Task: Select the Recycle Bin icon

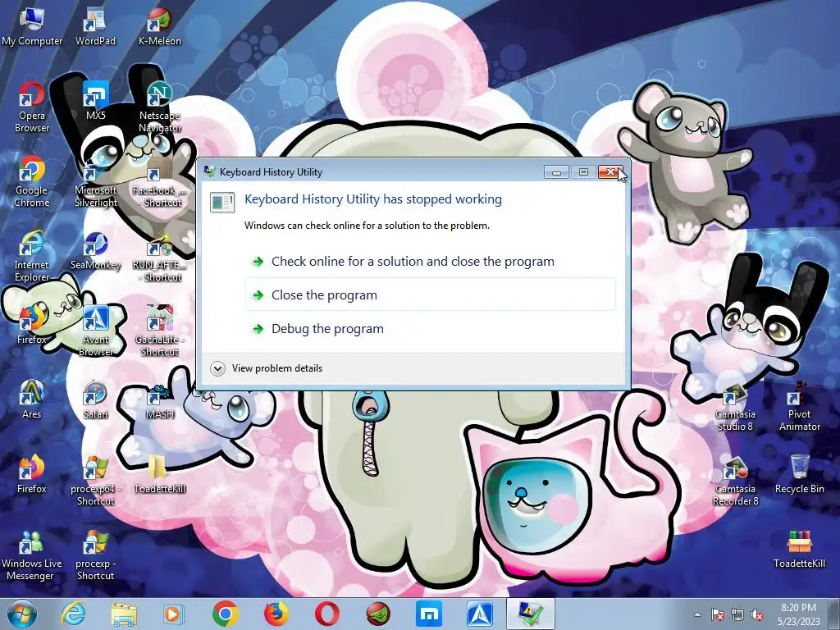Action: click(799, 475)
